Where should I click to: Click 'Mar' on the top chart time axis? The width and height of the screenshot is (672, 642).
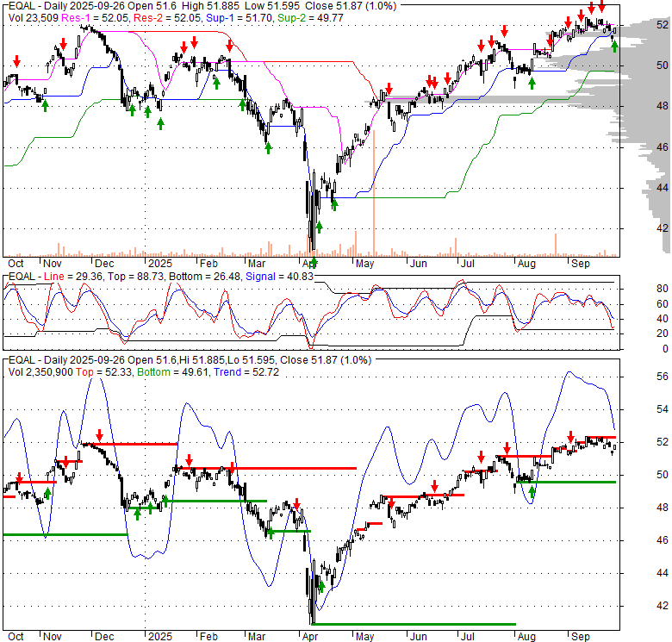point(256,264)
